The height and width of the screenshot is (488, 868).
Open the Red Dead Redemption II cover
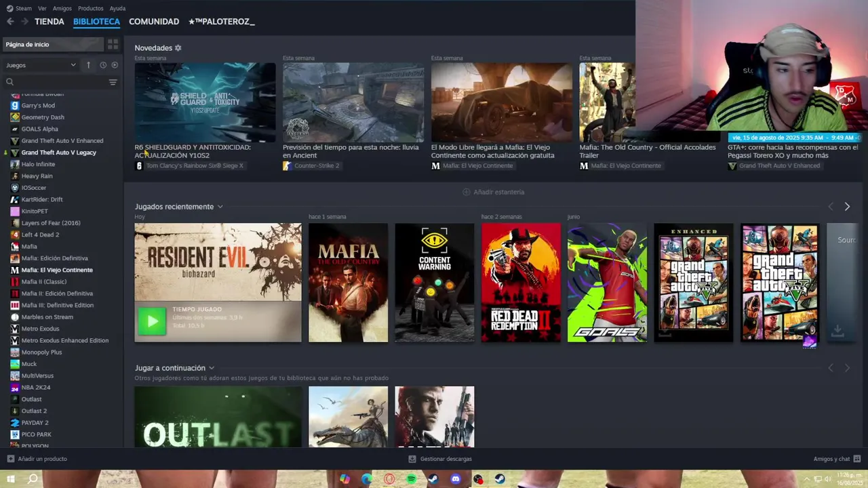(x=521, y=283)
